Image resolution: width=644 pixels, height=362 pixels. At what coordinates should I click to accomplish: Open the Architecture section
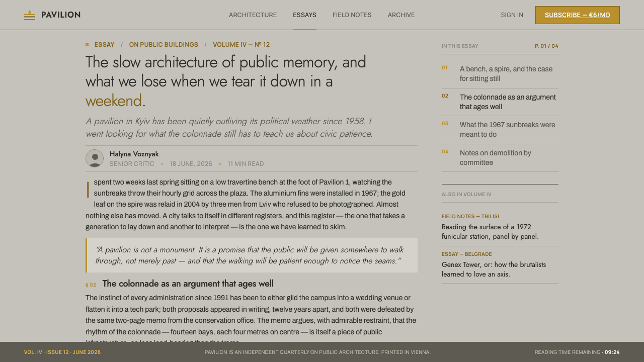coord(253,15)
